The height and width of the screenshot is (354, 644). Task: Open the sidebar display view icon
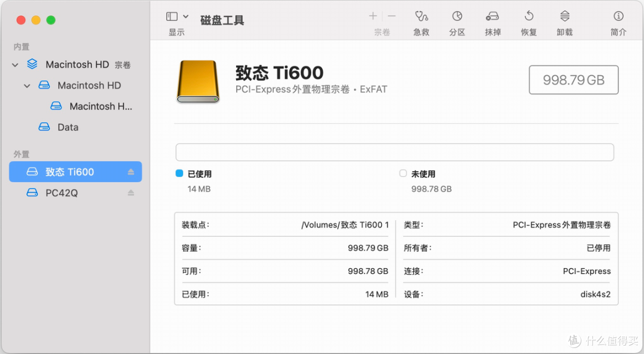pyautogui.click(x=172, y=17)
